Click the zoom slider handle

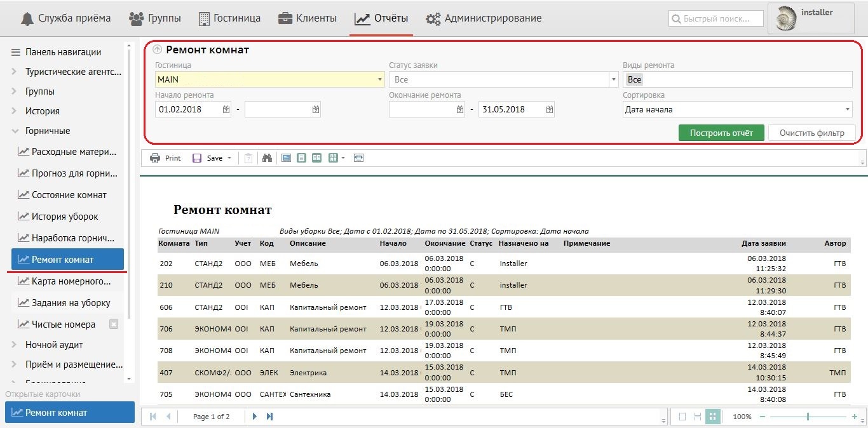click(808, 417)
